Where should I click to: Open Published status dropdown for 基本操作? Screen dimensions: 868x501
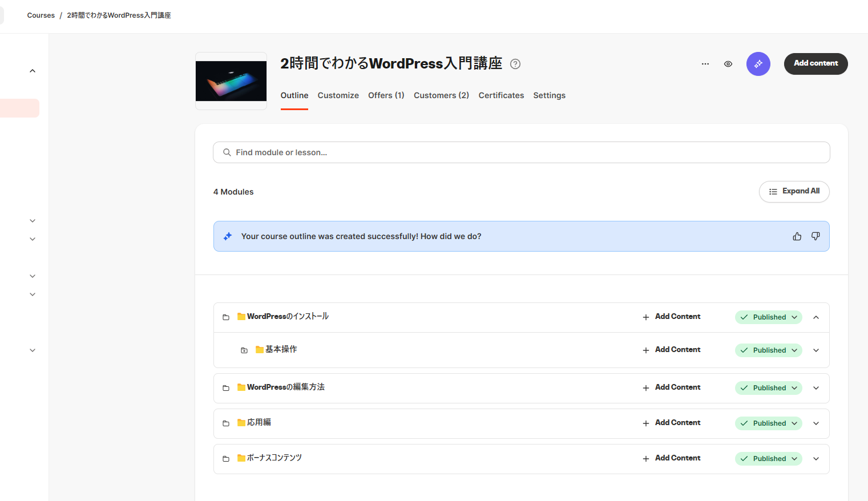[x=769, y=350]
